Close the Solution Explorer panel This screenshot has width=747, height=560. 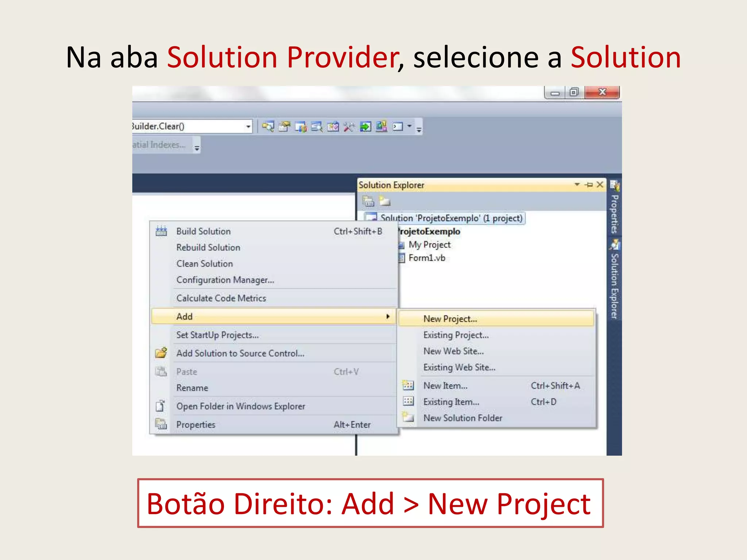(600, 184)
